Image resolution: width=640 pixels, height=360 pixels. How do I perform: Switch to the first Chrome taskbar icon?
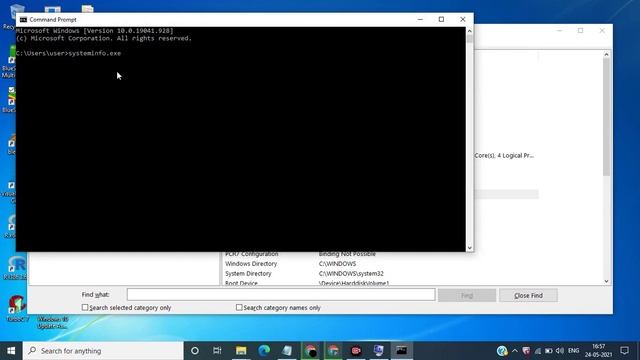310,351
